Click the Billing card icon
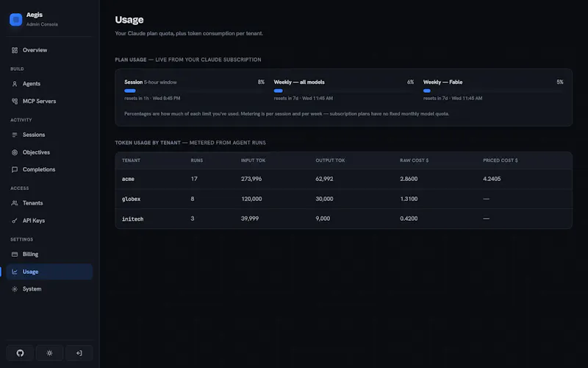588x368 pixels. coord(15,254)
